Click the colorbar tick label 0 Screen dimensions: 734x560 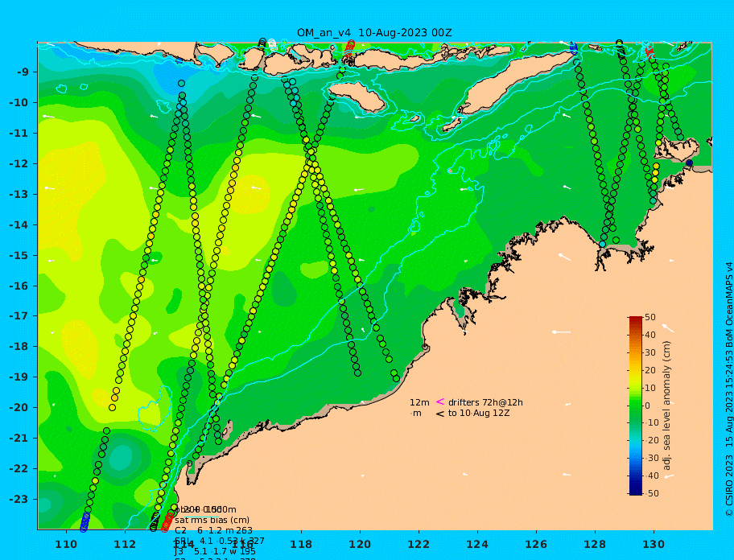647,406
